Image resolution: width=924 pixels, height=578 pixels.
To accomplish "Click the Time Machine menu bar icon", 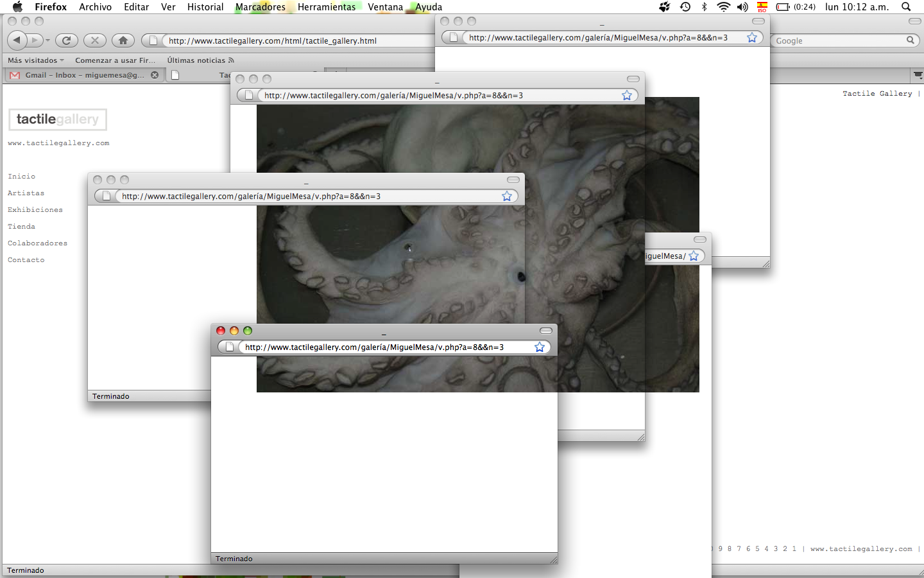I will [685, 7].
